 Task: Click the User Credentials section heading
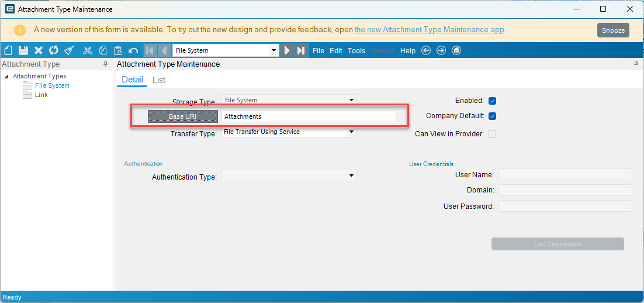coord(431,164)
